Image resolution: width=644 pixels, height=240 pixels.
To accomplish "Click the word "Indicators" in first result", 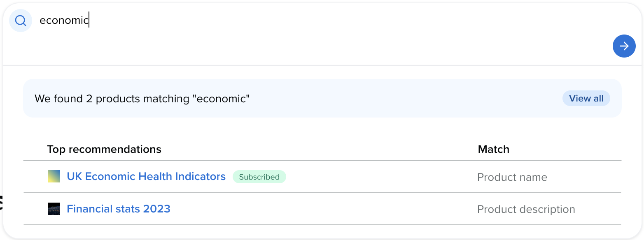I will click(x=200, y=177).
